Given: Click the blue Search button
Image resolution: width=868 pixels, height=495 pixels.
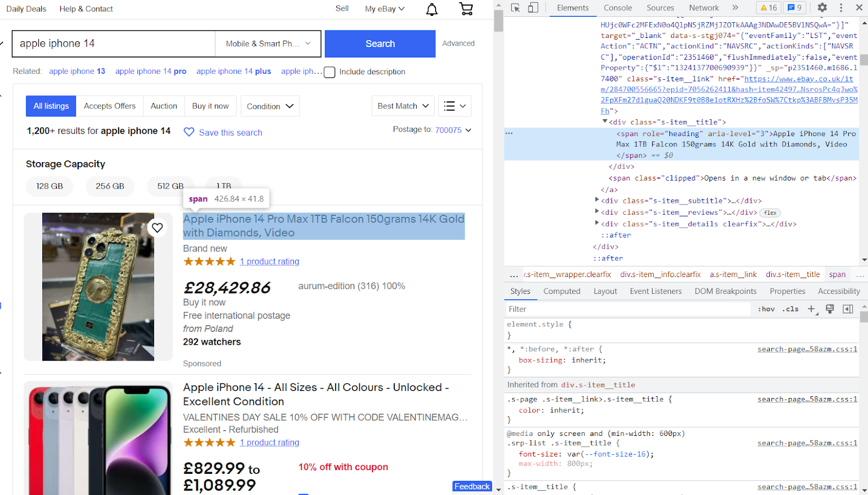Looking at the screenshot, I should [380, 44].
